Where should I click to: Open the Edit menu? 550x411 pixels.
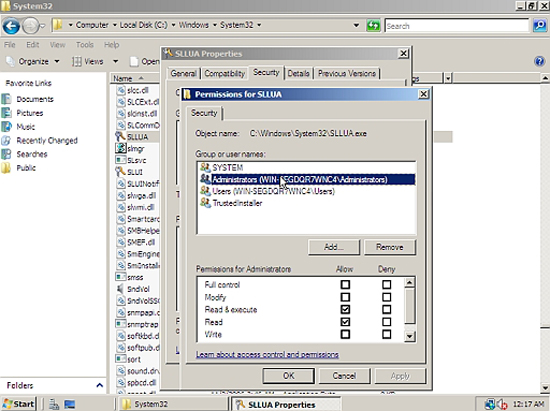tap(32, 45)
